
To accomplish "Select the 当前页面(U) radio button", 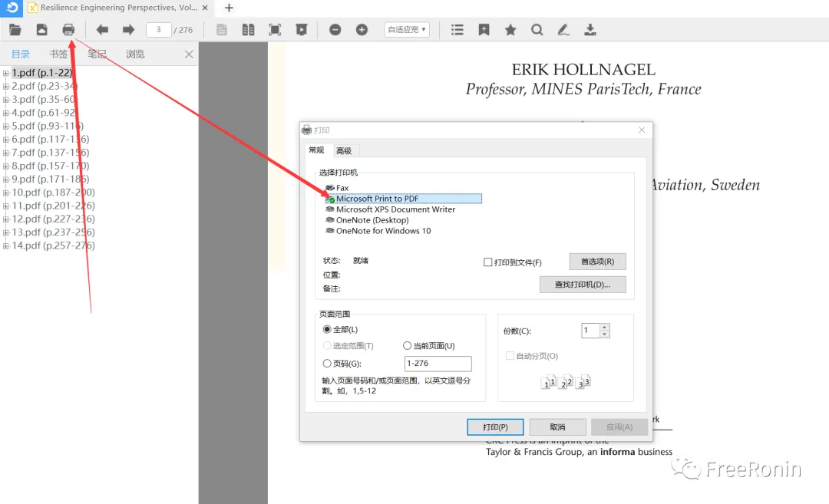I will [x=407, y=345].
